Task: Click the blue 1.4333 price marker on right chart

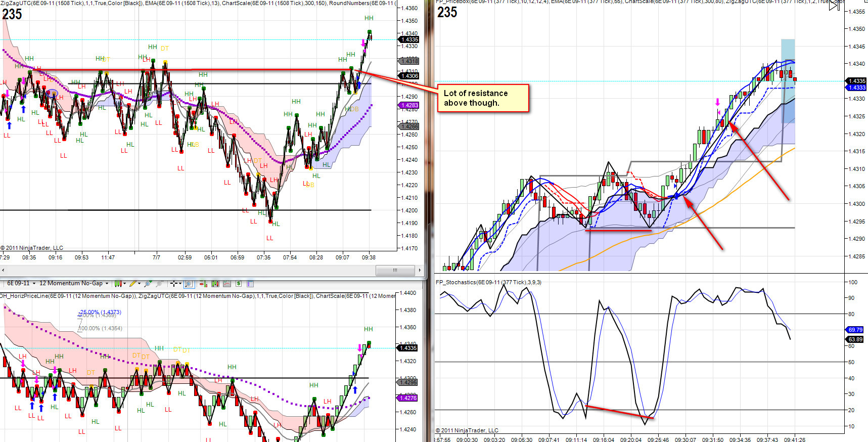Action: 856,87
